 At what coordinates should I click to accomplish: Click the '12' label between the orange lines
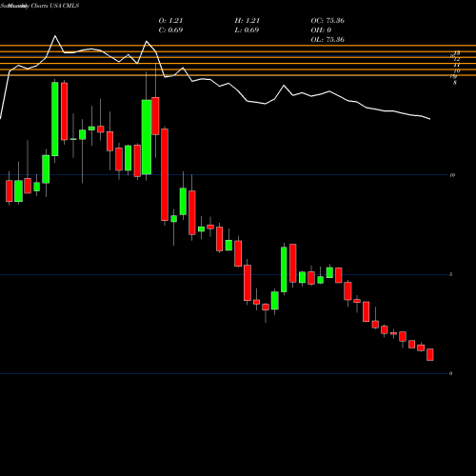[457, 59]
